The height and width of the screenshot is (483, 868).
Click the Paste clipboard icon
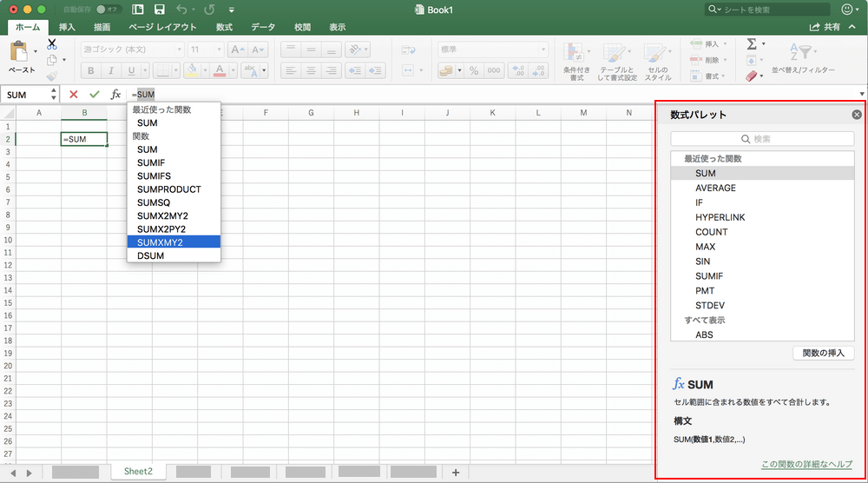[19, 51]
